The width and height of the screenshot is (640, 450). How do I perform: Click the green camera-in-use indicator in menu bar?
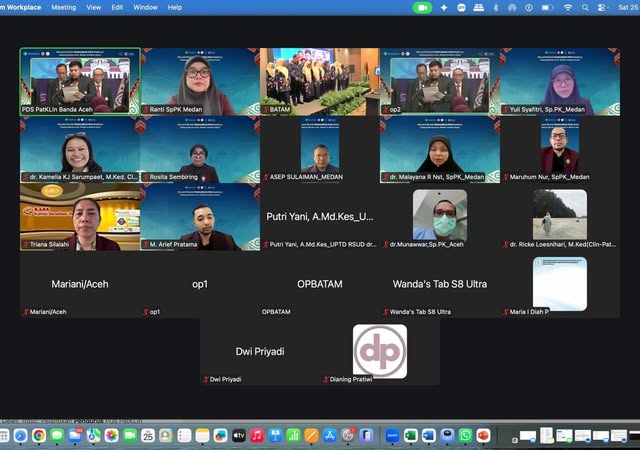(422, 7)
